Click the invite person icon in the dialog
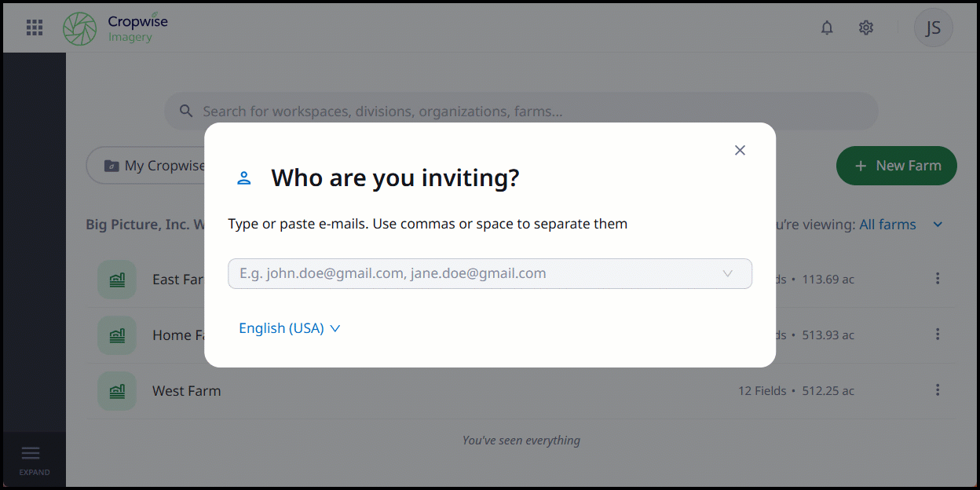This screenshot has width=980, height=490. 244,177
